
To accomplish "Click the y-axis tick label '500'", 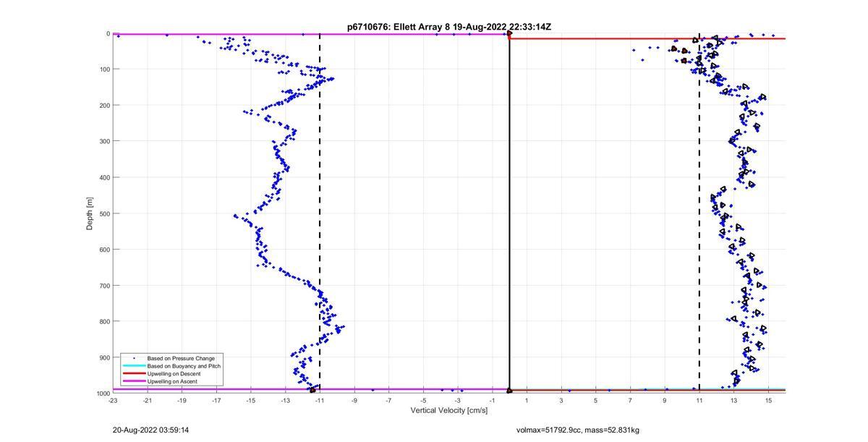I will tap(104, 213).
